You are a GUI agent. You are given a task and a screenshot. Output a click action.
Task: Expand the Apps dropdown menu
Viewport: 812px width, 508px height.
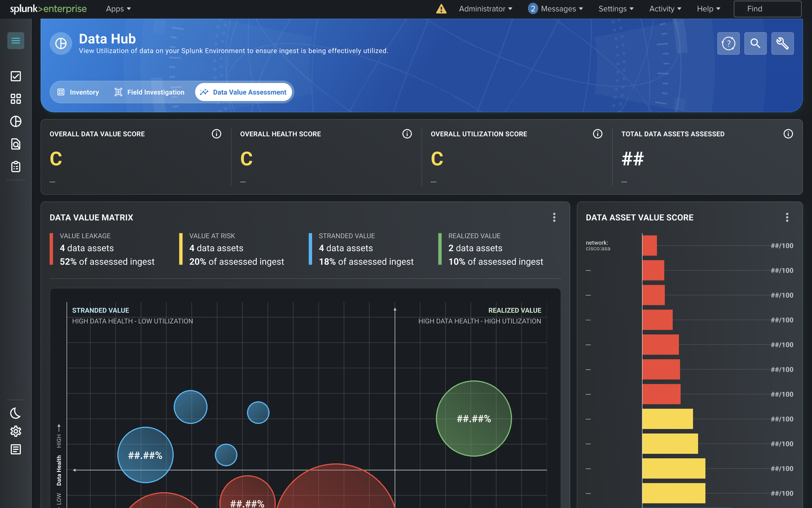[118, 9]
